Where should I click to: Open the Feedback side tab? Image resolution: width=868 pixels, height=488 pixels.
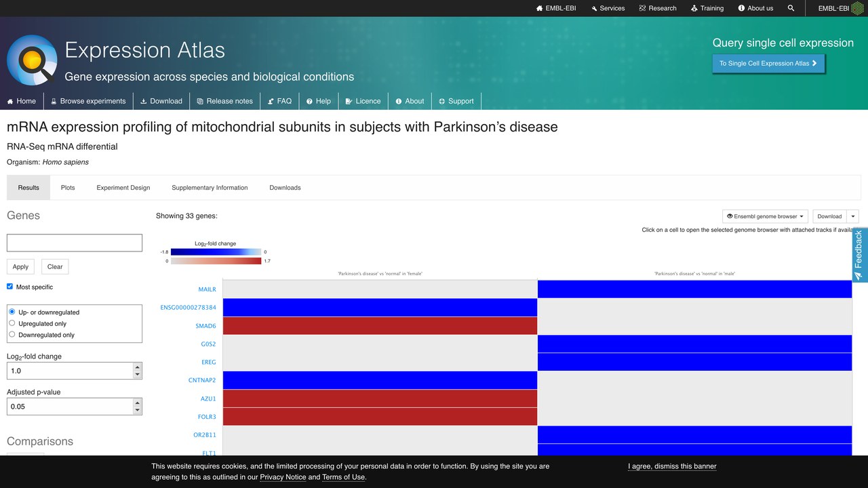pyautogui.click(x=860, y=255)
